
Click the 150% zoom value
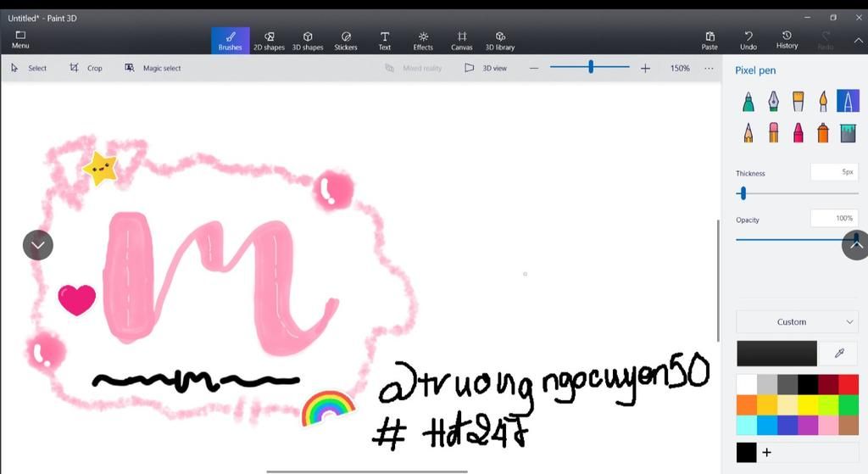[x=680, y=68]
